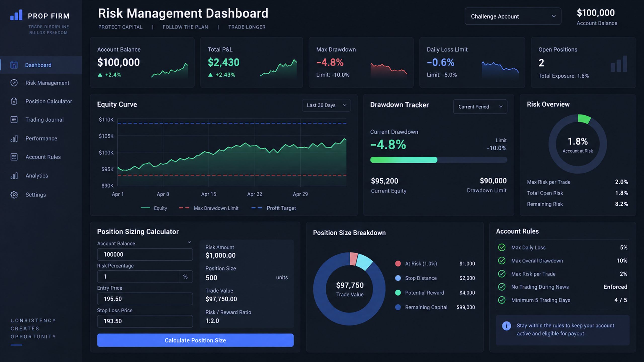Viewport: 644px width, 362px height.
Task: Click the Prop Firm bar logo icon
Action: [16, 15]
